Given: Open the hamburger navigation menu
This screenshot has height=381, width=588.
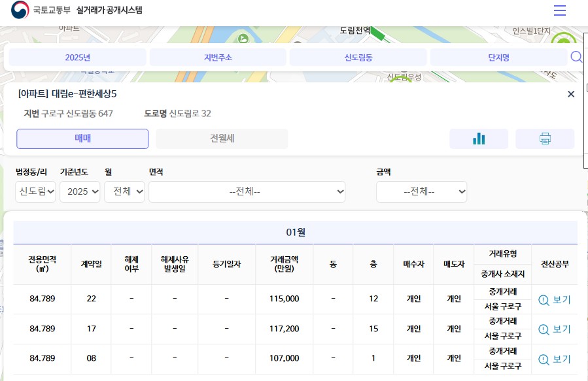Looking at the screenshot, I should pos(559,10).
